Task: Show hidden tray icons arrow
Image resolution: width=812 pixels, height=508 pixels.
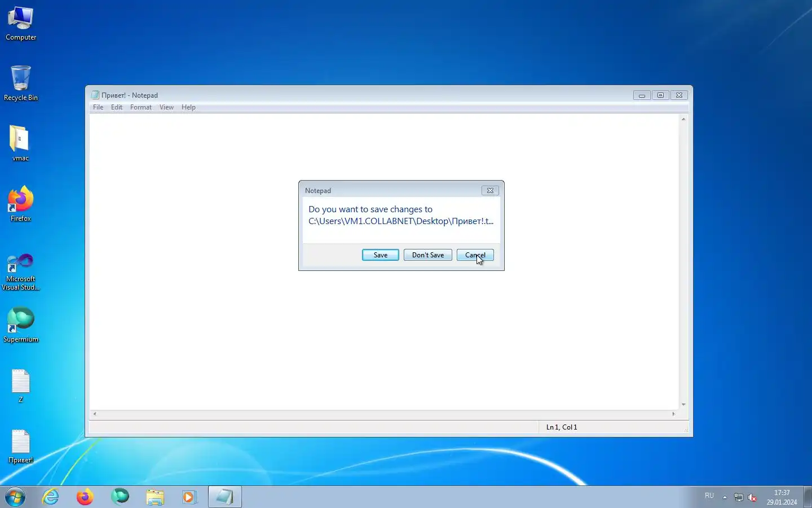Action: click(x=725, y=497)
